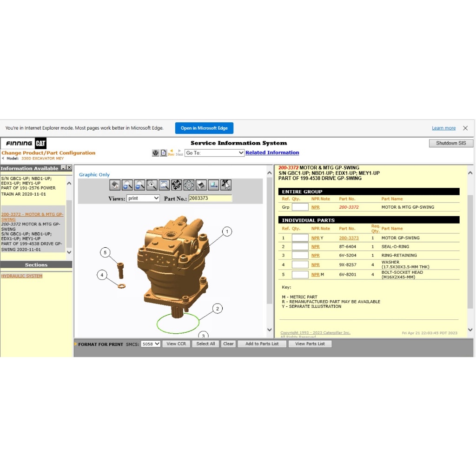This screenshot has width=476, height=476.
Task: Select the pan four-arrows icon
Action: tap(189, 185)
